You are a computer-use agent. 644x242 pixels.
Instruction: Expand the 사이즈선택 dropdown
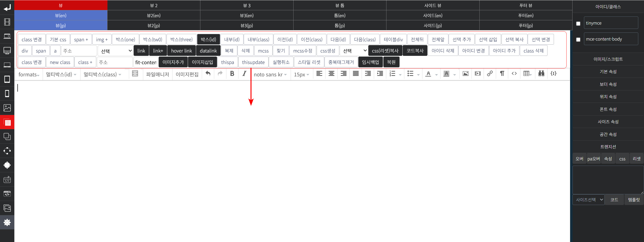click(x=588, y=200)
